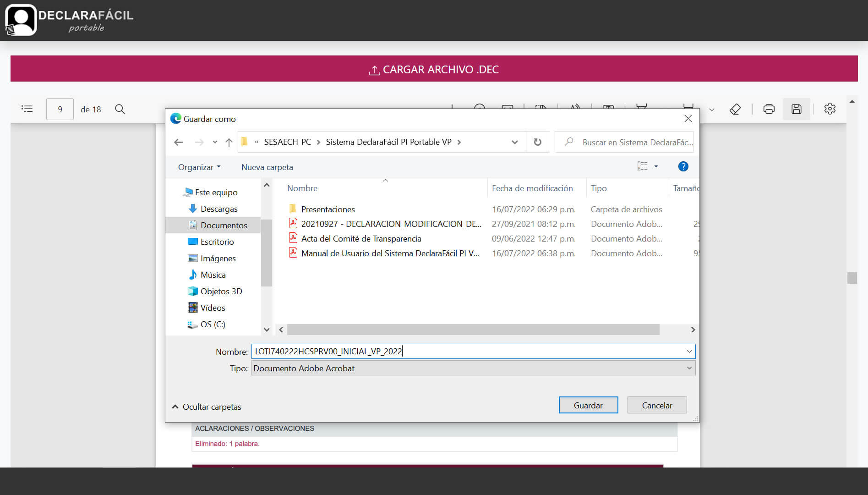Go up one folder level arrow
Viewport: 868px width, 495px height.
coord(229,143)
